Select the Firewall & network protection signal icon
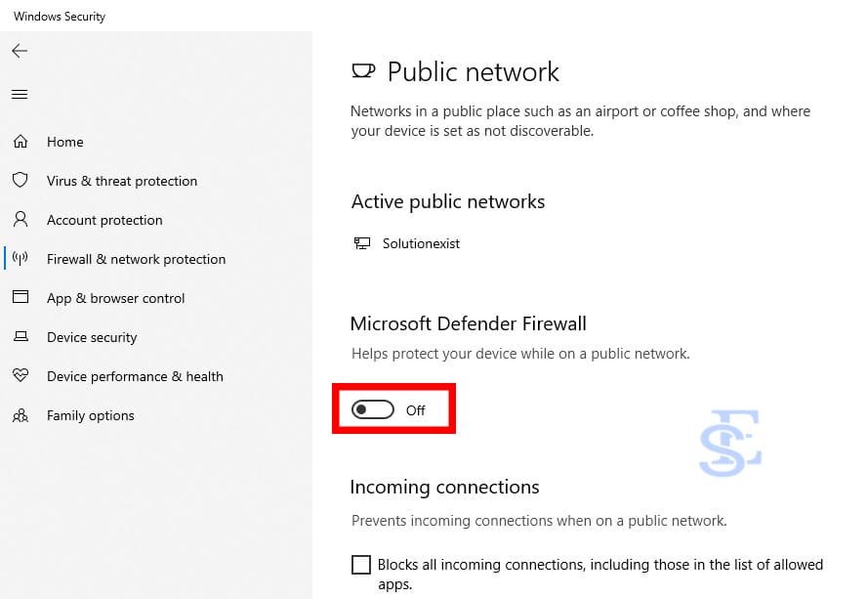This screenshot has height=599, width=868. click(20, 259)
